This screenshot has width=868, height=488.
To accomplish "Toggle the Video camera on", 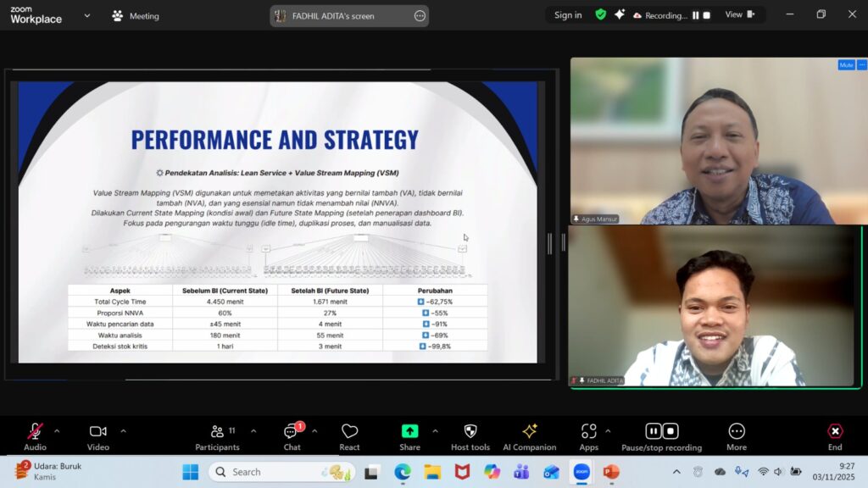I will 98,432.
